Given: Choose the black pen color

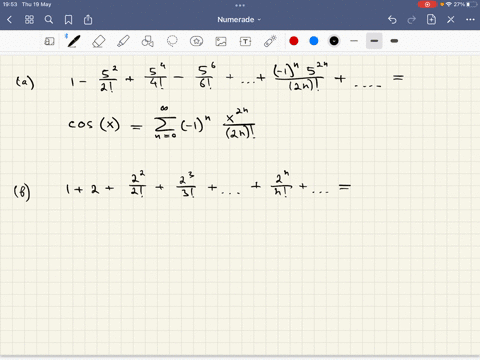Looking at the screenshot, I should click(x=334, y=41).
